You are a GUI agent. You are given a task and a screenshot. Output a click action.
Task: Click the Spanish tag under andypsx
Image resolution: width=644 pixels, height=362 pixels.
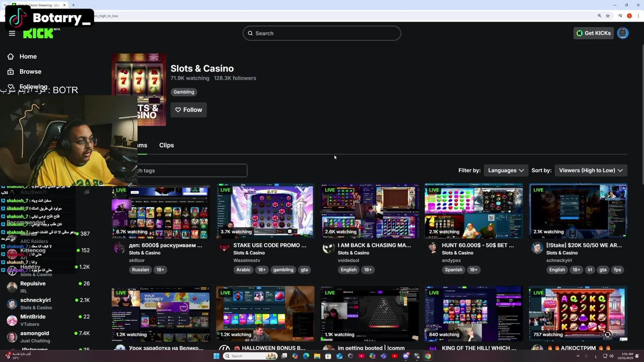point(453,269)
